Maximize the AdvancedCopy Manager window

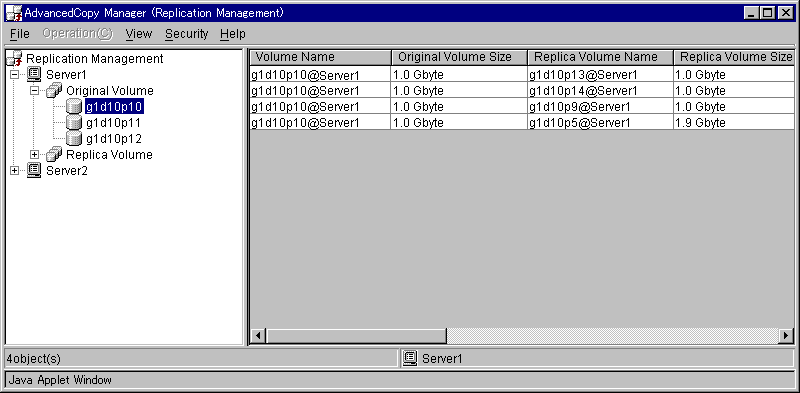(767, 13)
